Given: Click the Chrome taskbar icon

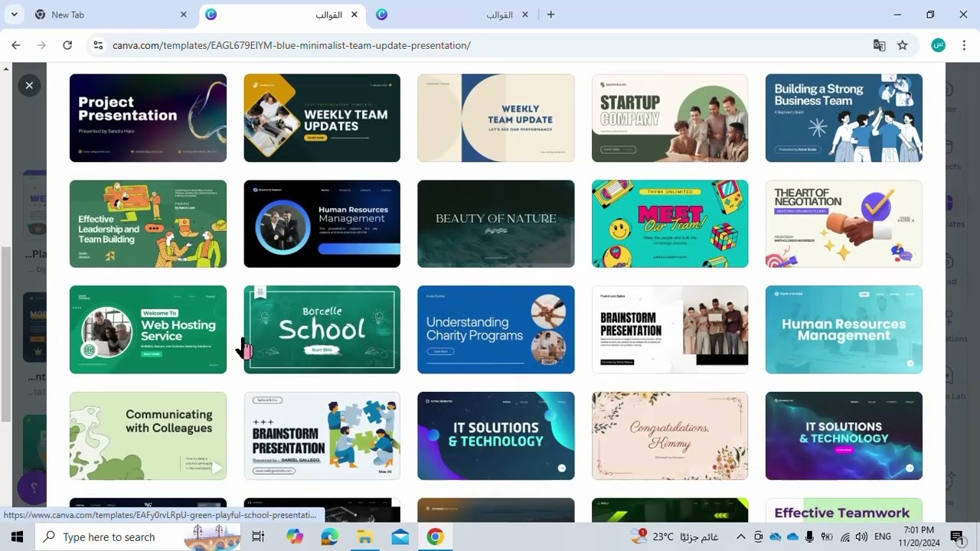Looking at the screenshot, I should 435,537.
